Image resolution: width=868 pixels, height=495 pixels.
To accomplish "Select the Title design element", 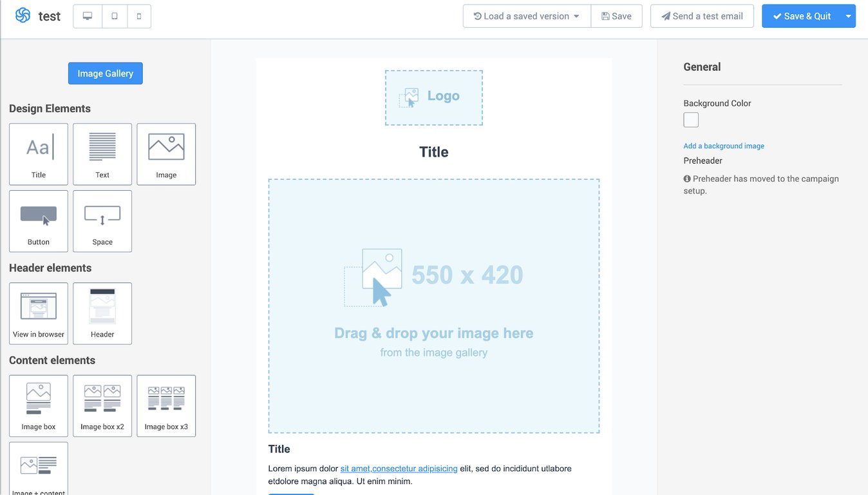I will (x=39, y=154).
